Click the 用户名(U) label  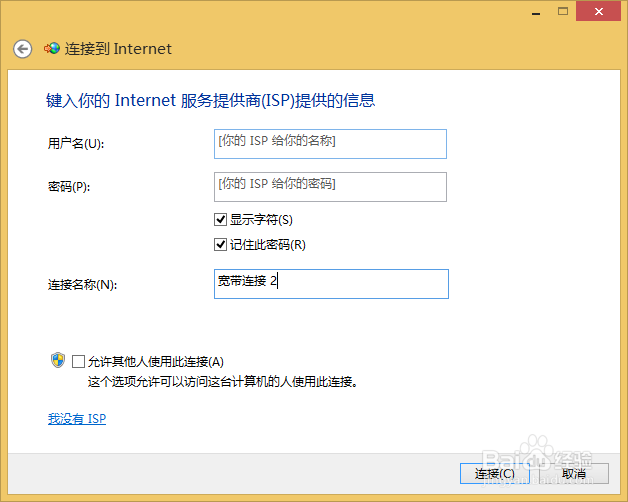click(x=76, y=143)
